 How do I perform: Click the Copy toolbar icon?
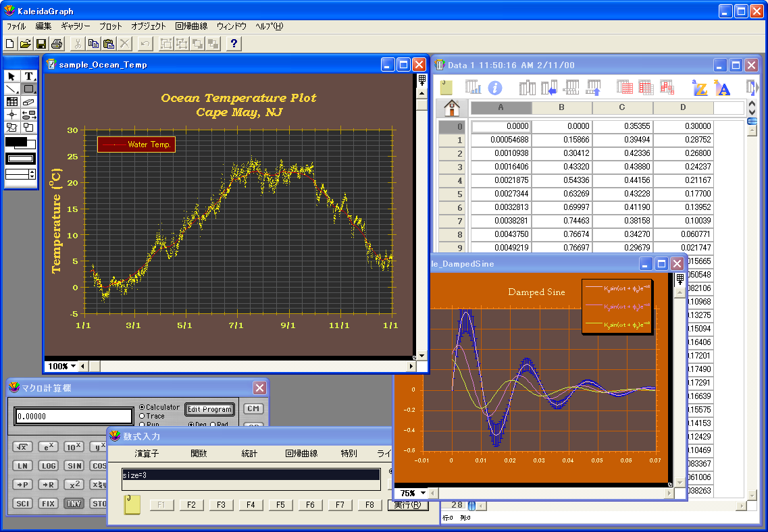pyautogui.click(x=93, y=44)
